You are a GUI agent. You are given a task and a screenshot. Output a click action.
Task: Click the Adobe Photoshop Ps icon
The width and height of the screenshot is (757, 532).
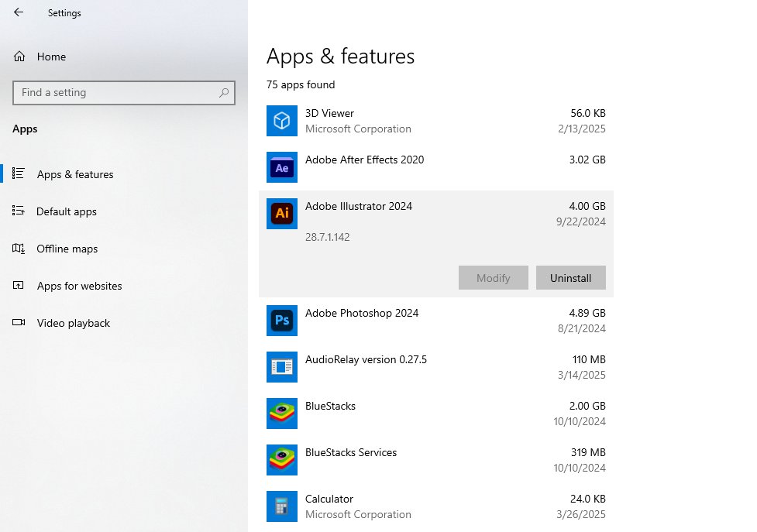coord(282,321)
